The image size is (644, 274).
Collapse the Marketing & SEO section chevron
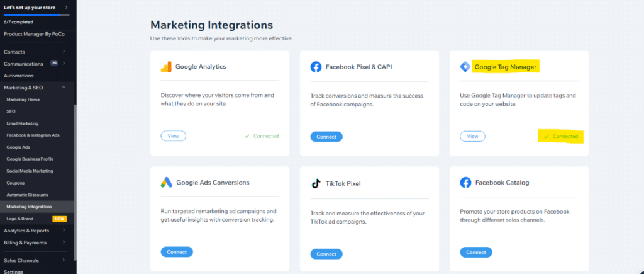point(64,87)
